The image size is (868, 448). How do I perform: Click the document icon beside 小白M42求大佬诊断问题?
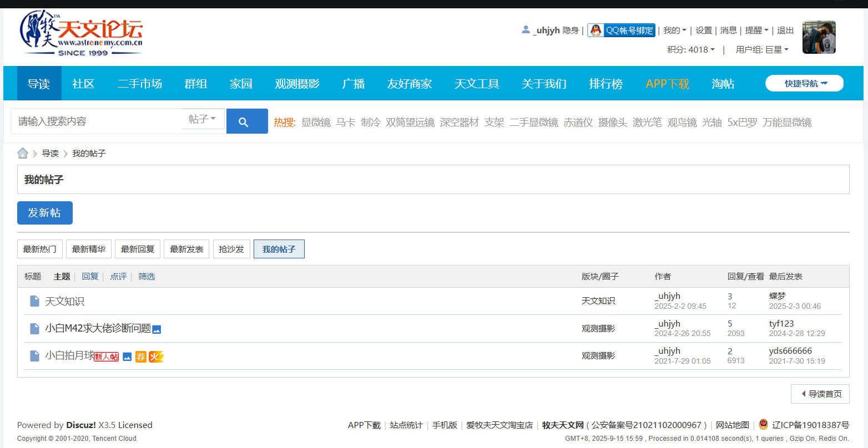34,329
